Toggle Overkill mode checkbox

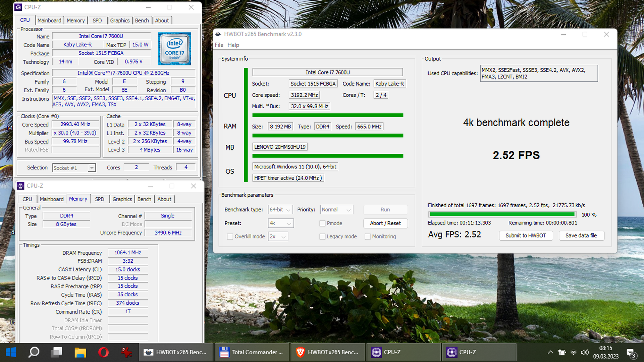pyautogui.click(x=230, y=237)
